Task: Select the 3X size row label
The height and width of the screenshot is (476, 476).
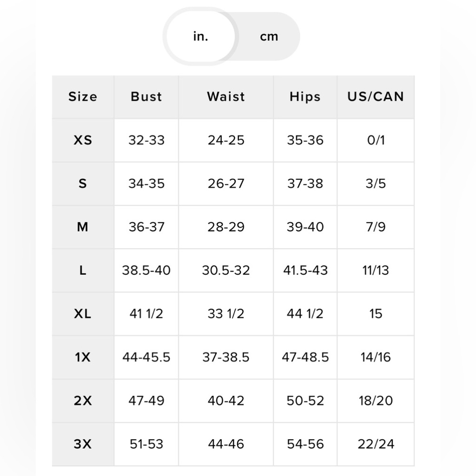Action: click(82, 444)
